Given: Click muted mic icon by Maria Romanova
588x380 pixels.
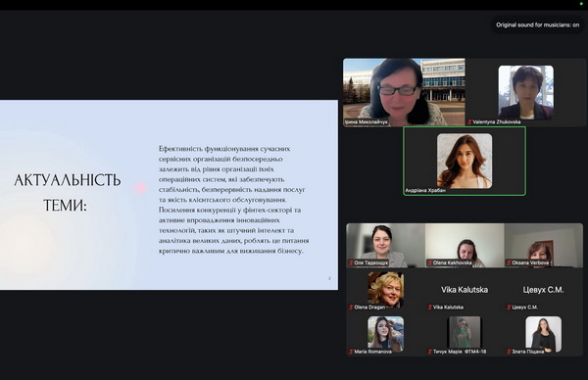Looking at the screenshot, I should [352, 352].
